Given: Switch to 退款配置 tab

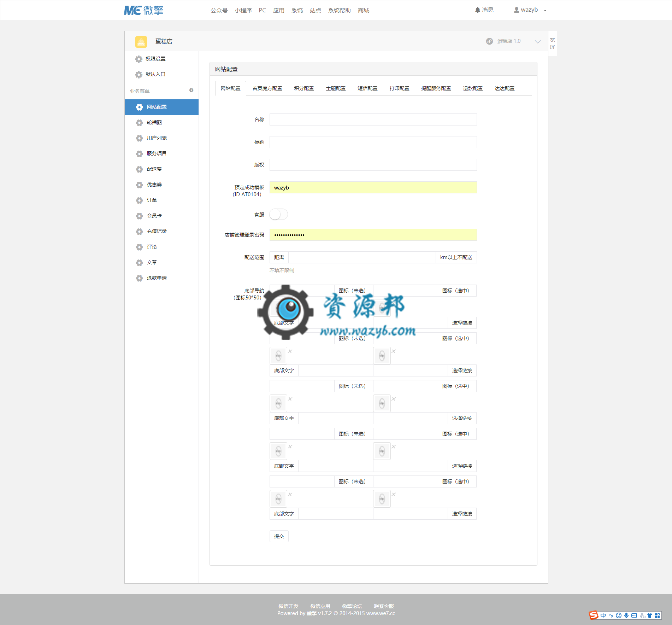Looking at the screenshot, I should click(x=473, y=88).
